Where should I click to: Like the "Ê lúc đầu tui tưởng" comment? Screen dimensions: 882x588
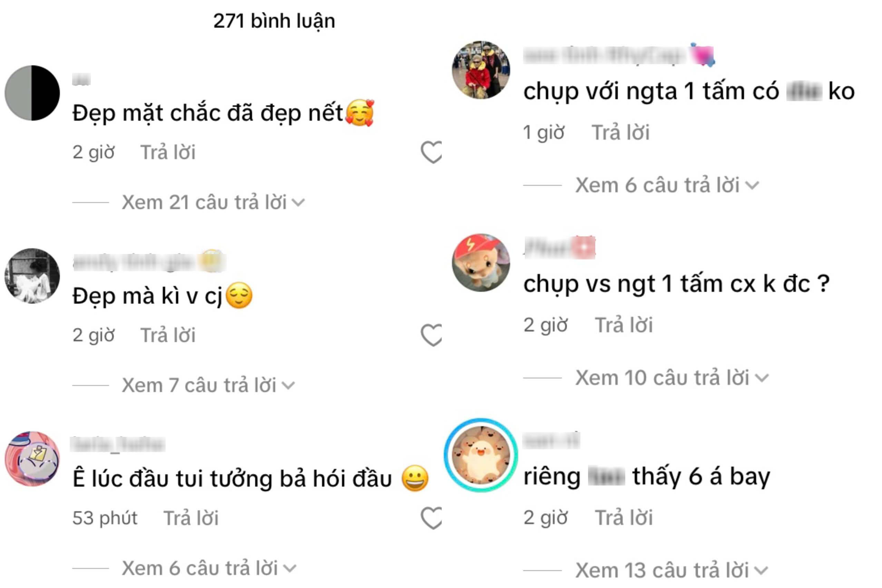[431, 518]
